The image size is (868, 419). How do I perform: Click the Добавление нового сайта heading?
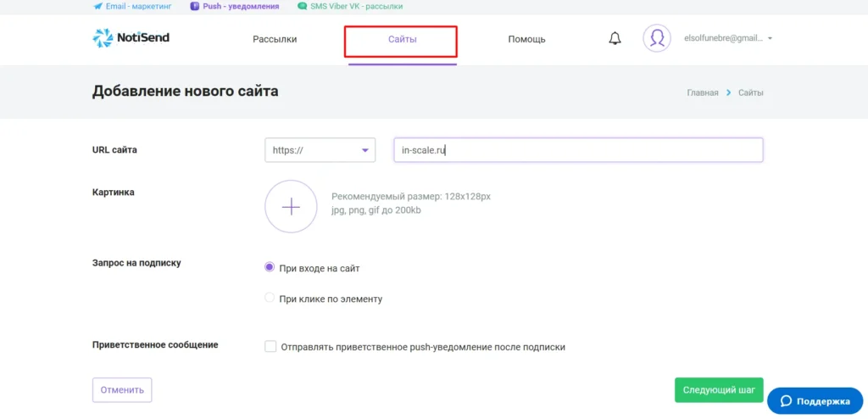coord(185,92)
